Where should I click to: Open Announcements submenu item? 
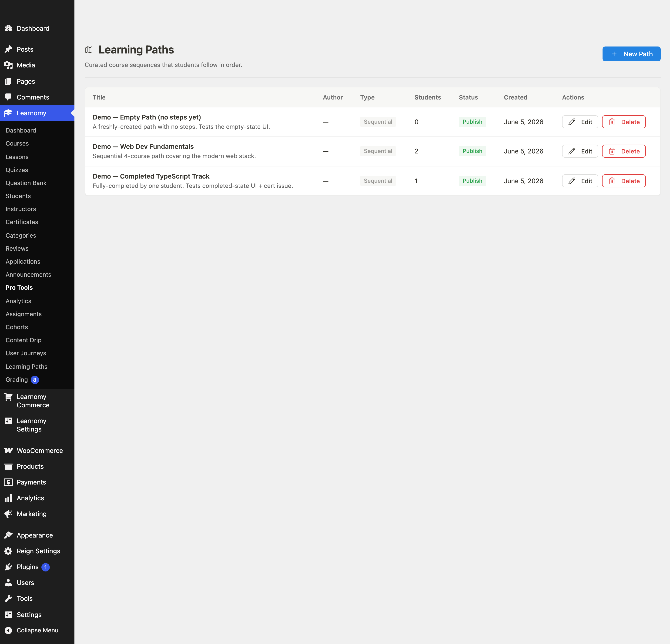coord(28,274)
